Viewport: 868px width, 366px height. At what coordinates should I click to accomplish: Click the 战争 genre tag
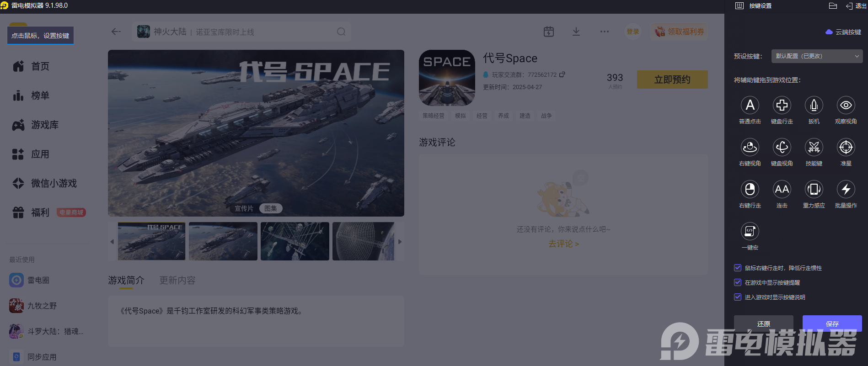coord(547,116)
